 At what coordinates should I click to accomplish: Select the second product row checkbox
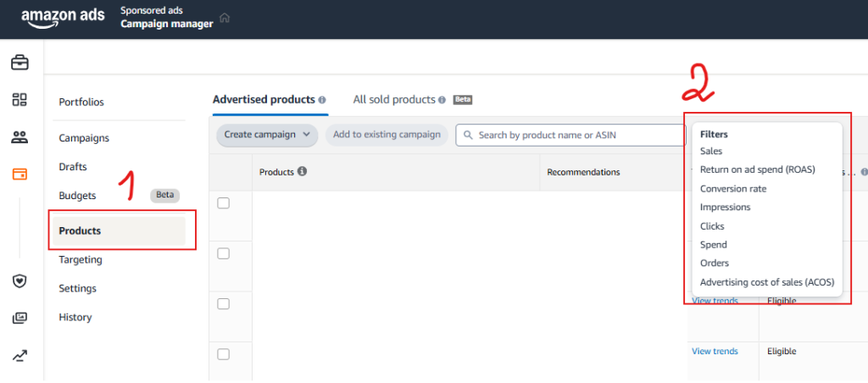(224, 253)
